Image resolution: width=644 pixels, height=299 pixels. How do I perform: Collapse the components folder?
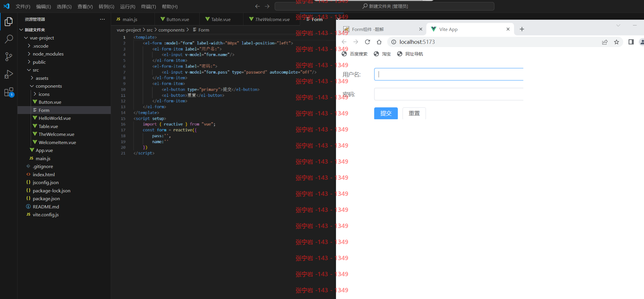[32, 86]
